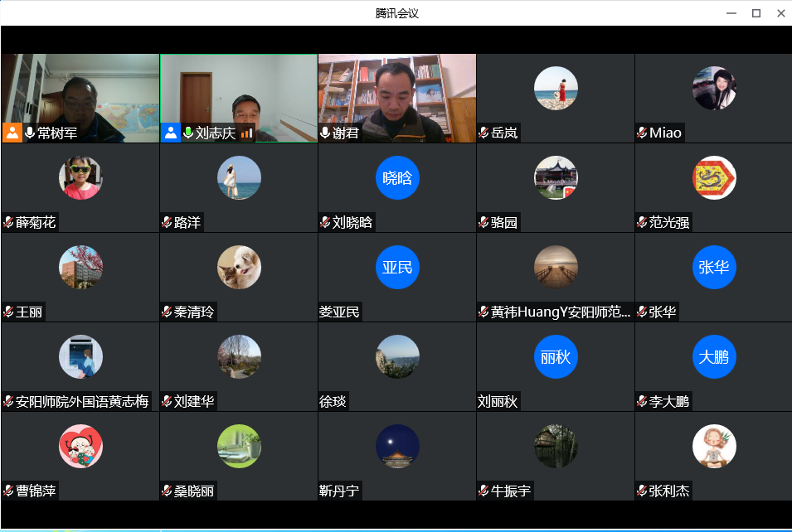The image size is (792, 532).
Task: Click the muted mic icon beside Miao
Action: (642, 133)
